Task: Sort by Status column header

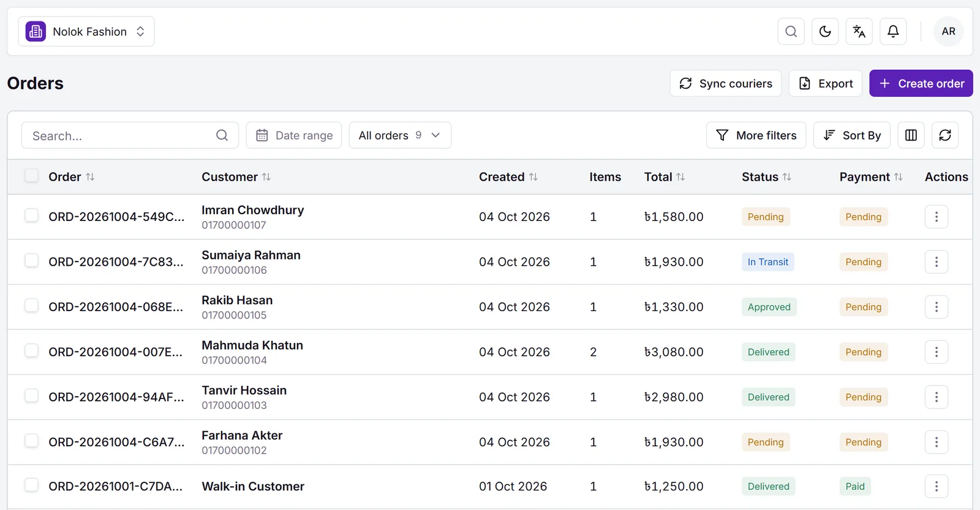Action: click(x=766, y=177)
